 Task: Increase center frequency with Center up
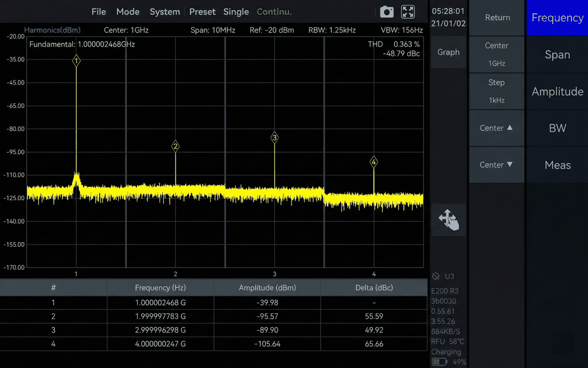(497, 128)
